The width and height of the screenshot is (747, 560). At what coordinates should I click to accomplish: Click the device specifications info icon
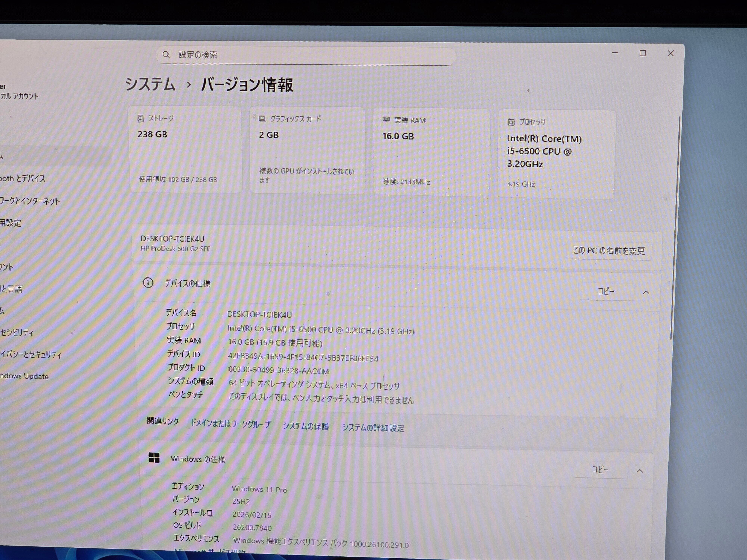click(x=148, y=283)
